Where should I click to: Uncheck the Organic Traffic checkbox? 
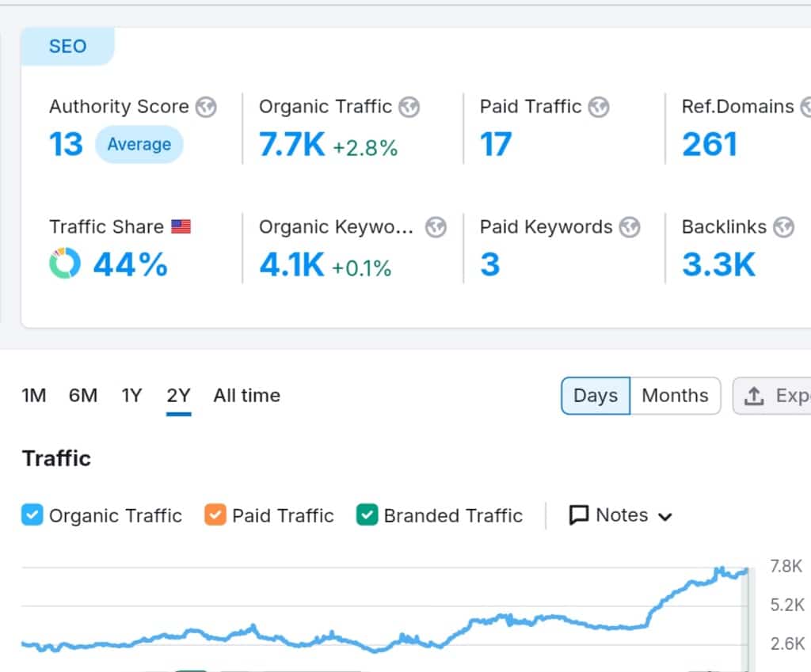(32, 515)
